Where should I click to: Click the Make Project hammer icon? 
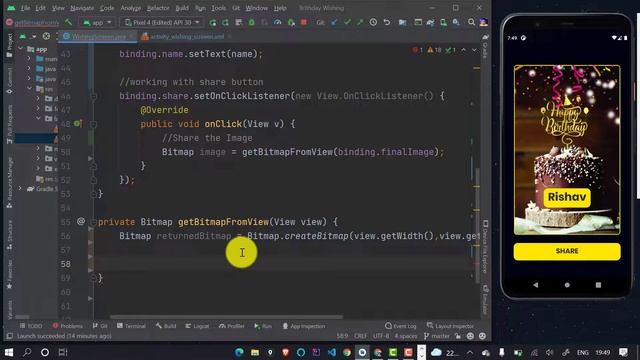[69, 22]
